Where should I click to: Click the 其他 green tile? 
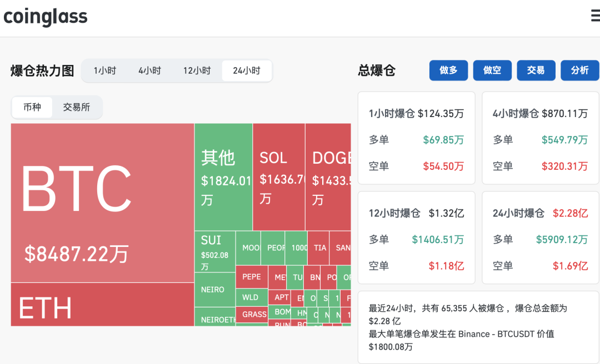[223, 177]
